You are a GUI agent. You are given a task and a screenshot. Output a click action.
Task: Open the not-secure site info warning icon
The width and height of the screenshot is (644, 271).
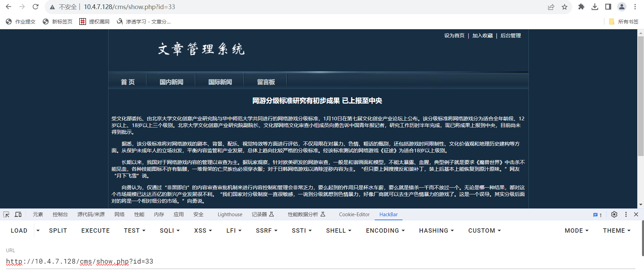tap(52, 7)
